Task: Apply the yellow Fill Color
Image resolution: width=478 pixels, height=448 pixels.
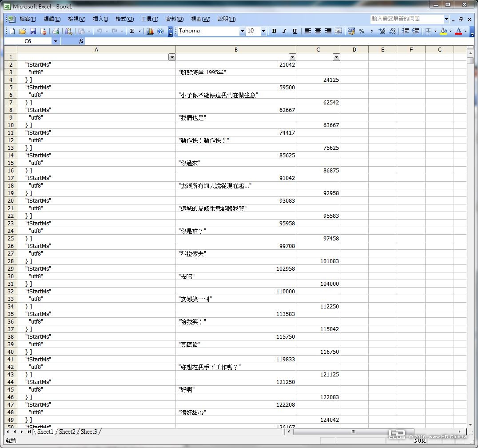Action: click(x=443, y=31)
